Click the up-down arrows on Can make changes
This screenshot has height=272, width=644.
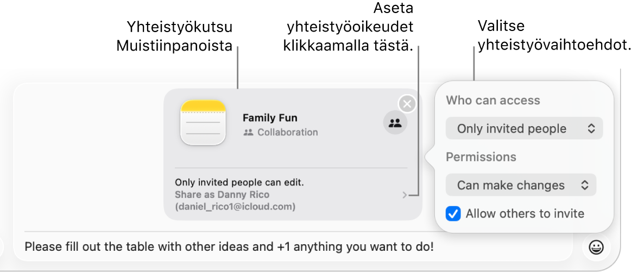coord(585,186)
